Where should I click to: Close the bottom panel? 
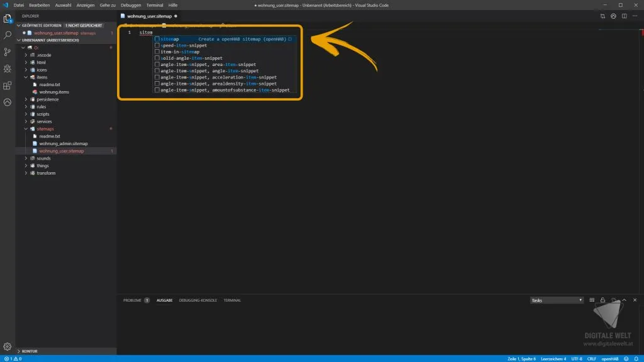635,300
